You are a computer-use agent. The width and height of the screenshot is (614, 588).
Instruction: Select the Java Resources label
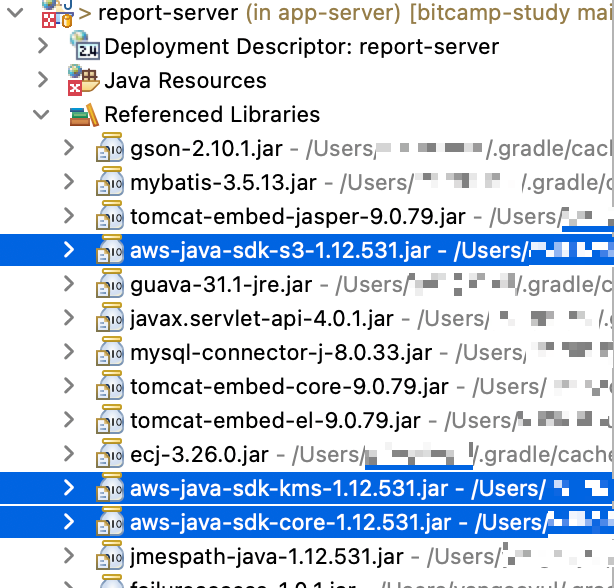pos(185,81)
